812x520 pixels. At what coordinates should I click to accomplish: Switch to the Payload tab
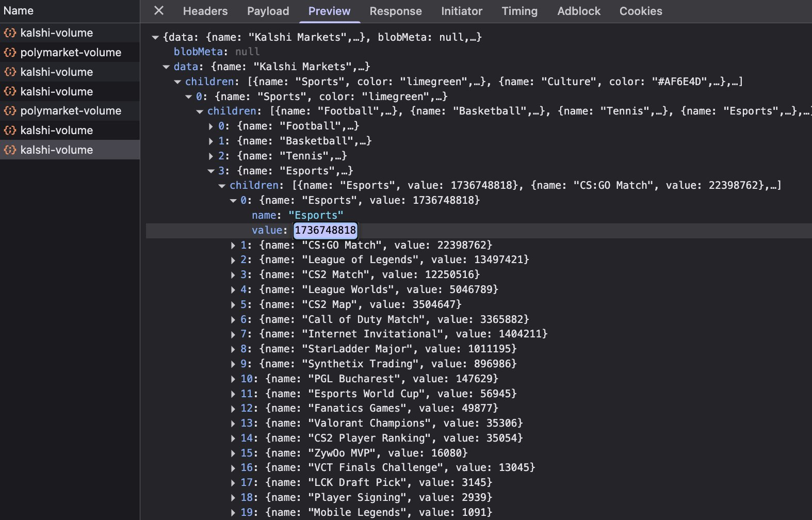point(268,11)
